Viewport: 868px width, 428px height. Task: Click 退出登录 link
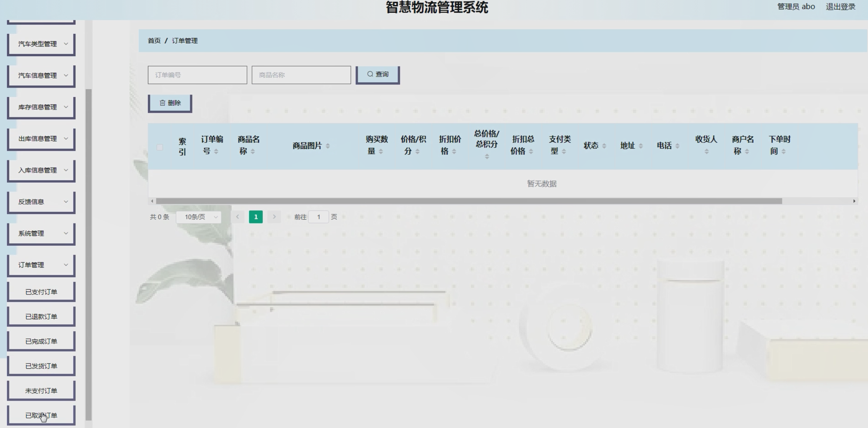coord(840,7)
